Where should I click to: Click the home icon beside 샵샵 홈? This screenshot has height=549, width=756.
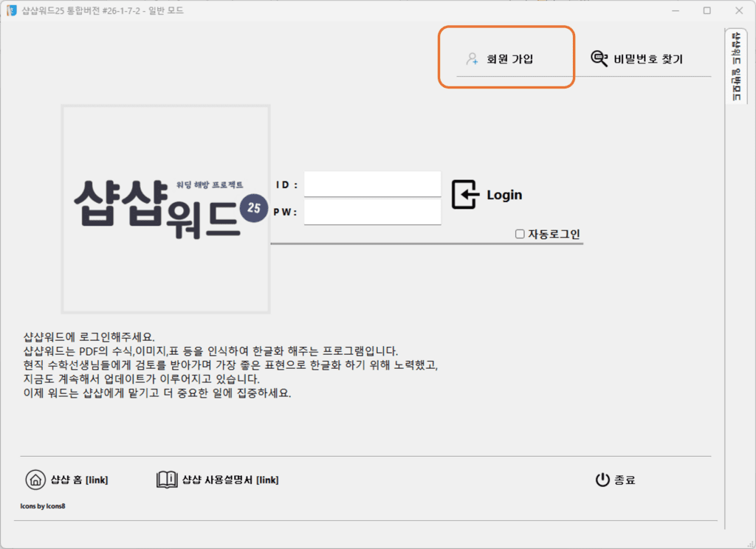pos(35,480)
